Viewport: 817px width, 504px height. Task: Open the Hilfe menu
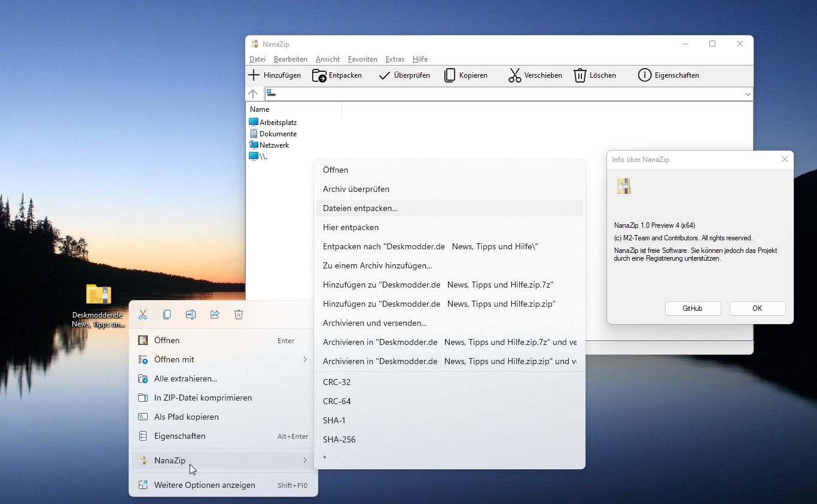(x=420, y=59)
